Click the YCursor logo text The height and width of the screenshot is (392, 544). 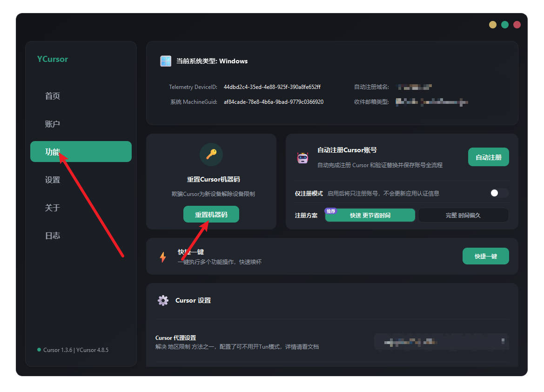53,59
